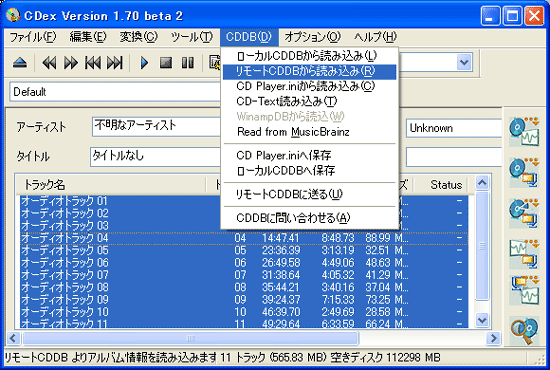The image size is (550, 370).
Task: Open the CD drive dropdown arrow in toolbar
Action: [464, 62]
